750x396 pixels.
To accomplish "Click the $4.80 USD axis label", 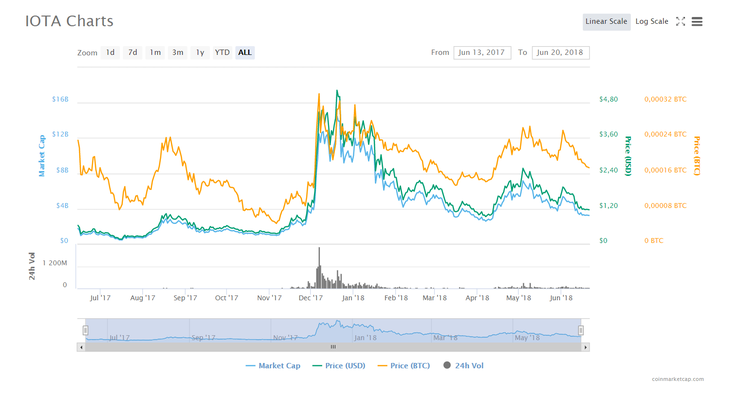I will tap(608, 99).
